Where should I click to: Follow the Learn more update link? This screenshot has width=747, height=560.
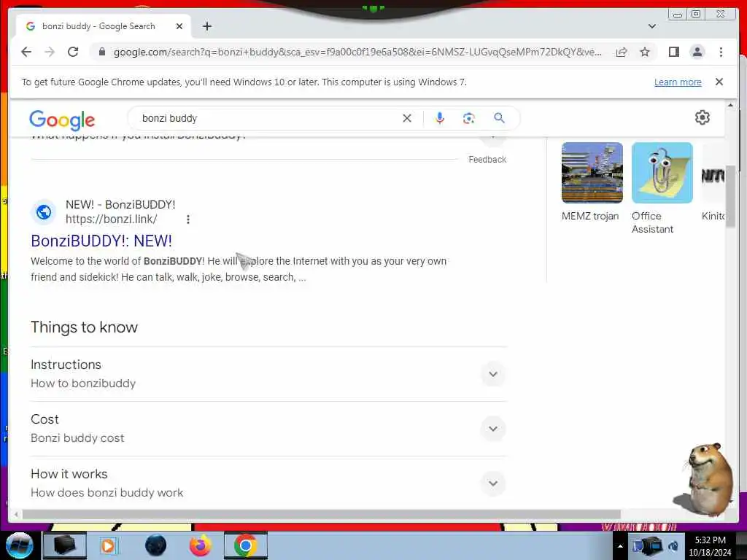tap(678, 82)
